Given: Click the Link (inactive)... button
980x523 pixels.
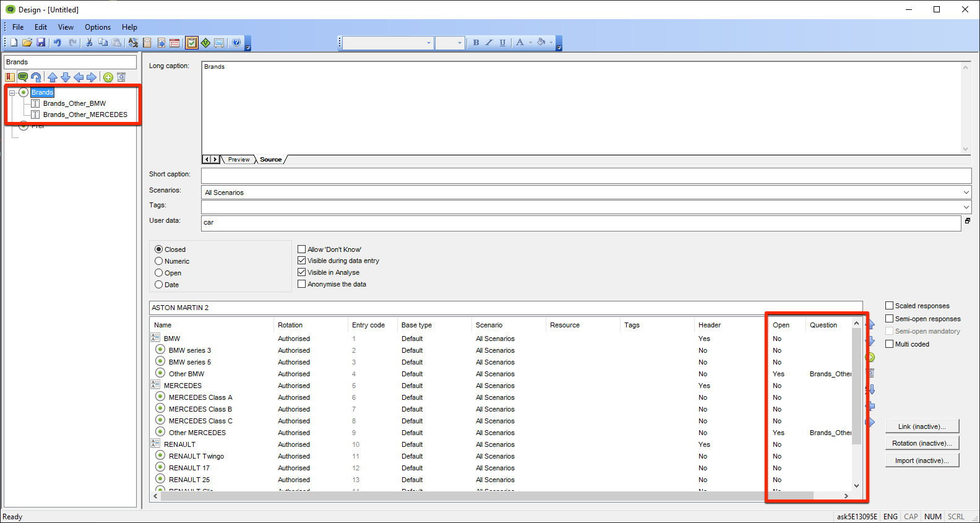Looking at the screenshot, I should (922, 426).
